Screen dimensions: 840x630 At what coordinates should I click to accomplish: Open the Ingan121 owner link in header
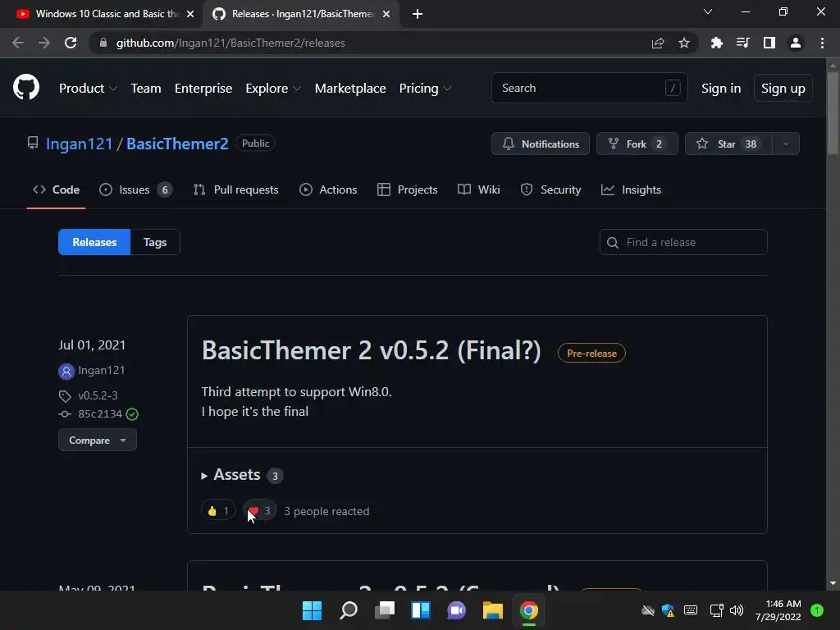[x=80, y=144]
